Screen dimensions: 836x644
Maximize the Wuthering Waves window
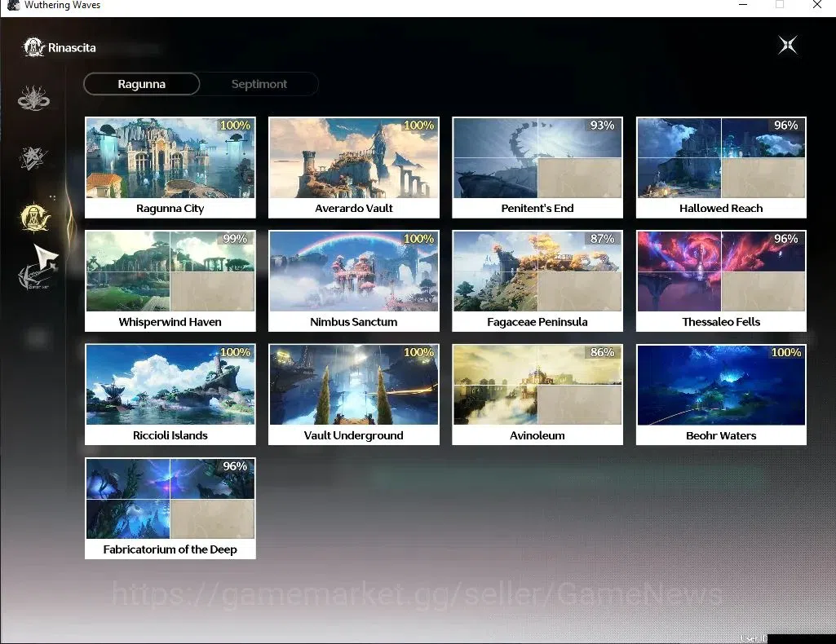click(780, 5)
